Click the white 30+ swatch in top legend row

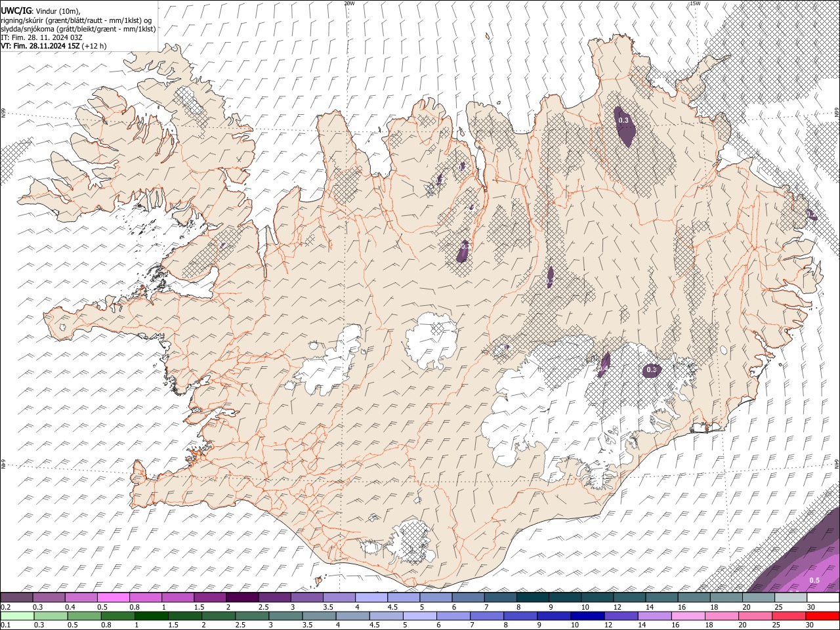point(823,598)
